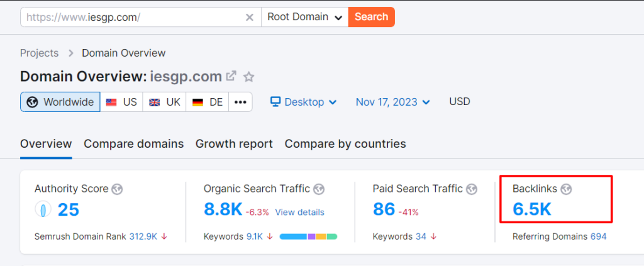Open Referring Domains 694 link
This screenshot has height=266, width=644.
599,236
